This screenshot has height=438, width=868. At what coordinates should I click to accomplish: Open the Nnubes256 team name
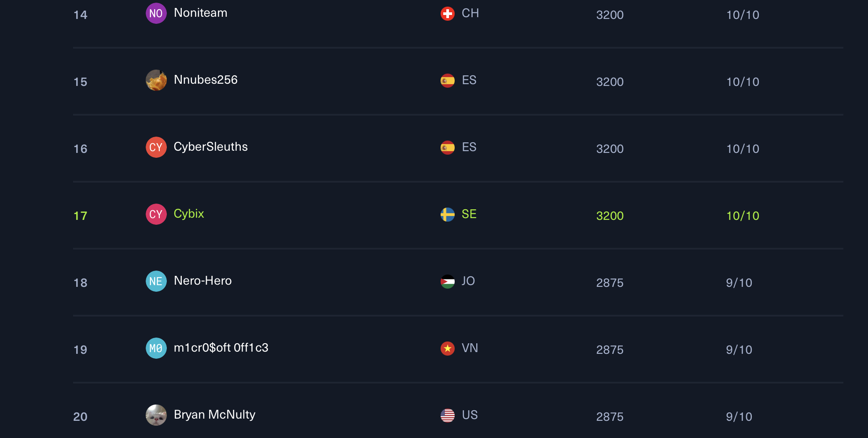pyautogui.click(x=206, y=80)
